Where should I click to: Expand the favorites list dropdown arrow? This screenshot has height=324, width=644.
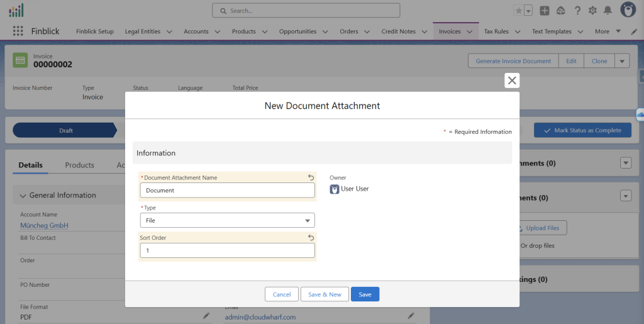(x=528, y=11)
